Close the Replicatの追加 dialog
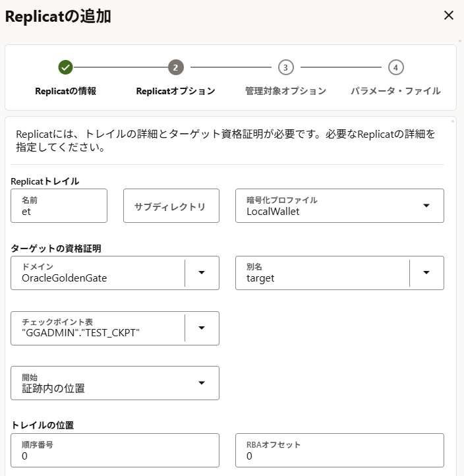The width and height of the screenshot is (464, 476). (449, 15)
